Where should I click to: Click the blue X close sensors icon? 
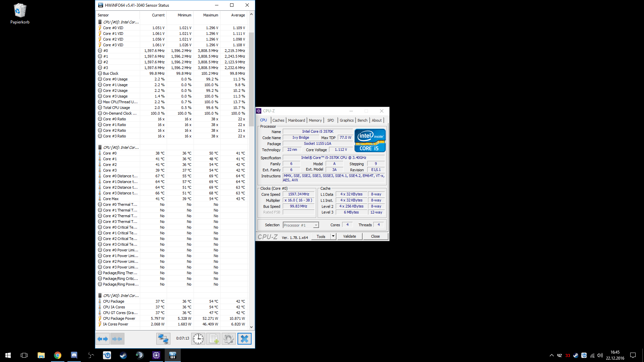(245, 339)
